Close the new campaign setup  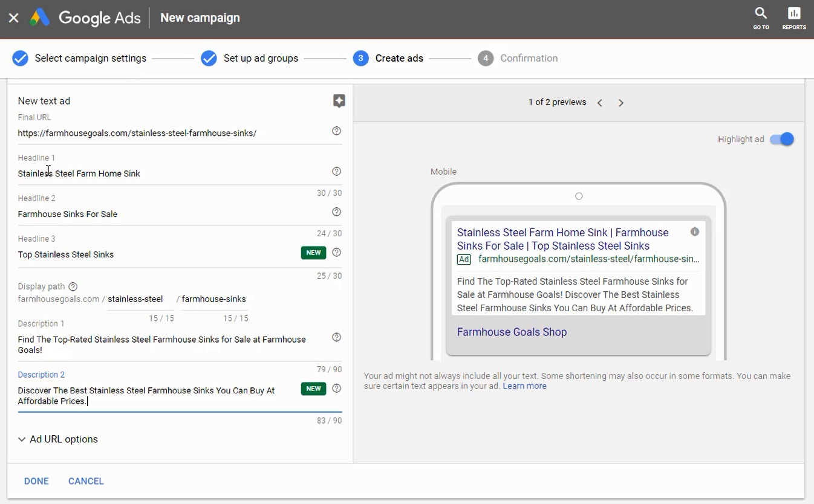pyautogui.click(x=13, y=18)
